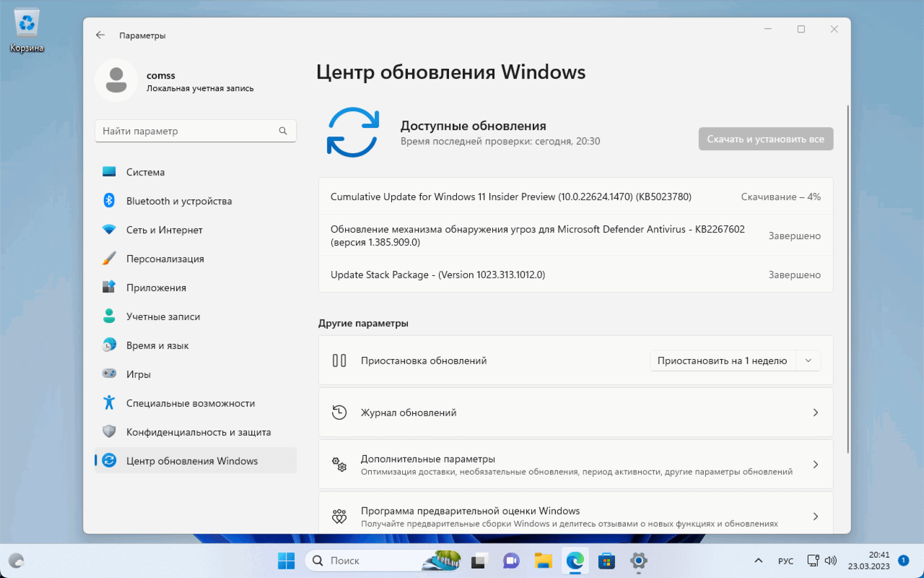The width and height of the screenshot is (924, 578).
Task: Click the Учетные записи person icon
Action: pos(109,316)
